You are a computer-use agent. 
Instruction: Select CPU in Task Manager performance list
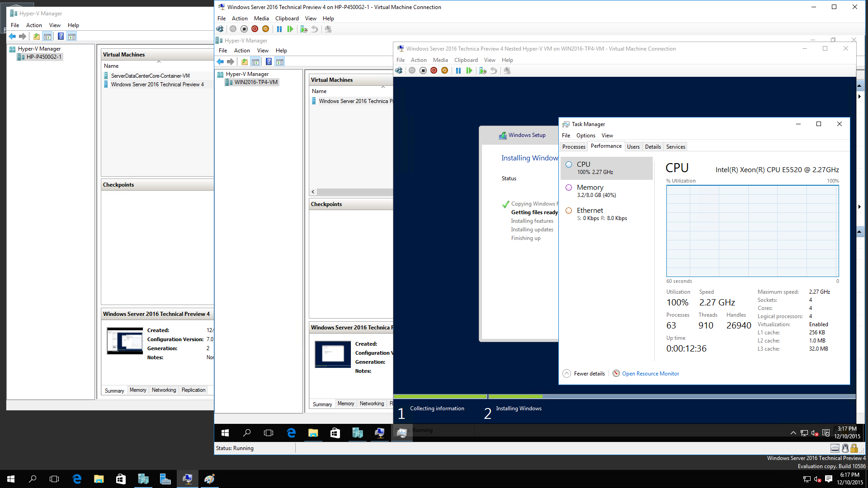click(x=606, y=168)
